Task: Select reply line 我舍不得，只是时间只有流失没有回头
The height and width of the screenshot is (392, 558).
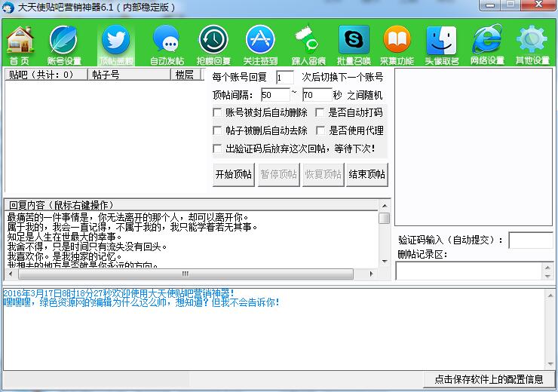Action: [87, 247]
